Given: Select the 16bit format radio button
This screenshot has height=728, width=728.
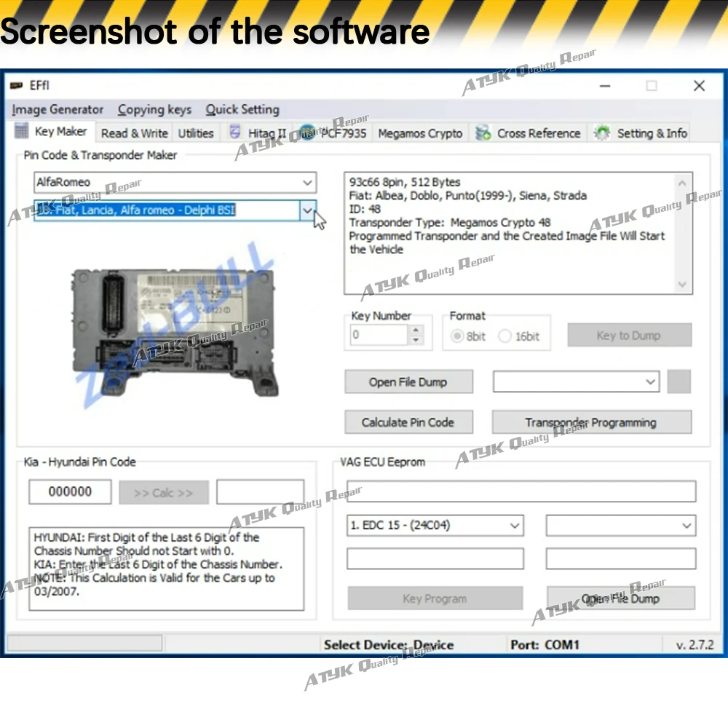Looking at the screenshot, I should (x=505, y=336).
